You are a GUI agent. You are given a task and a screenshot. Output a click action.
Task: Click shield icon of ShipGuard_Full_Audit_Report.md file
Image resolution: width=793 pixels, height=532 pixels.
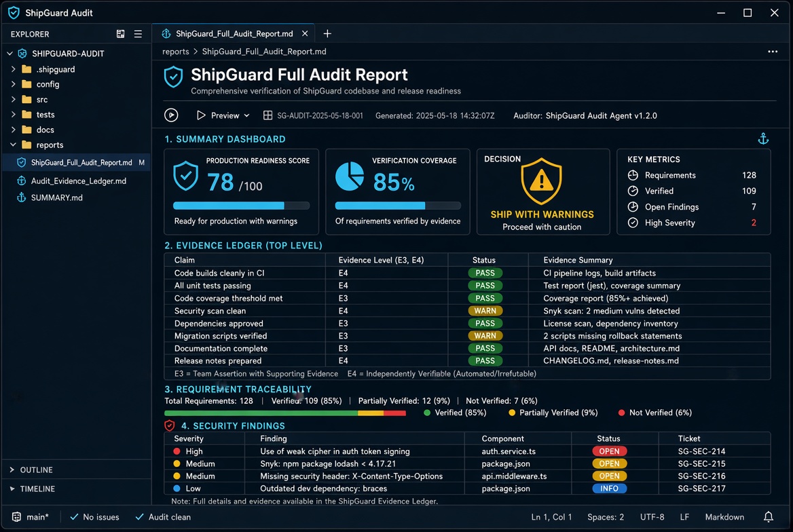pos(21,162)
